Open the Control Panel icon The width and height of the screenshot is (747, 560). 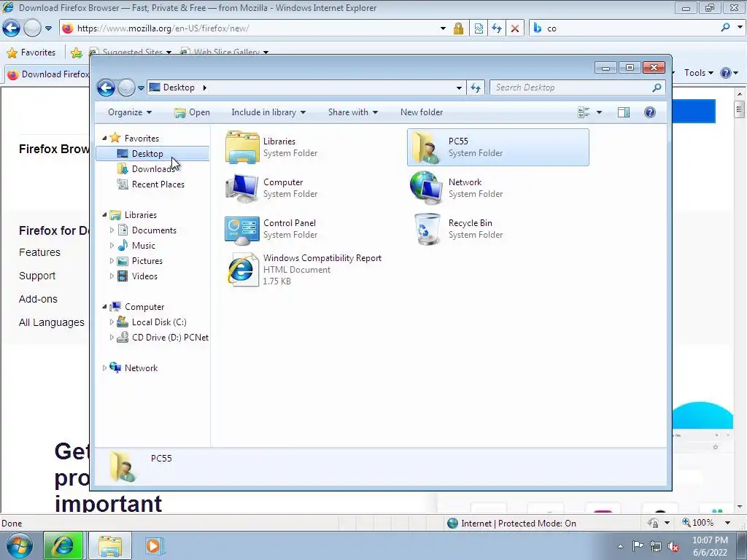tap(242, 230)
